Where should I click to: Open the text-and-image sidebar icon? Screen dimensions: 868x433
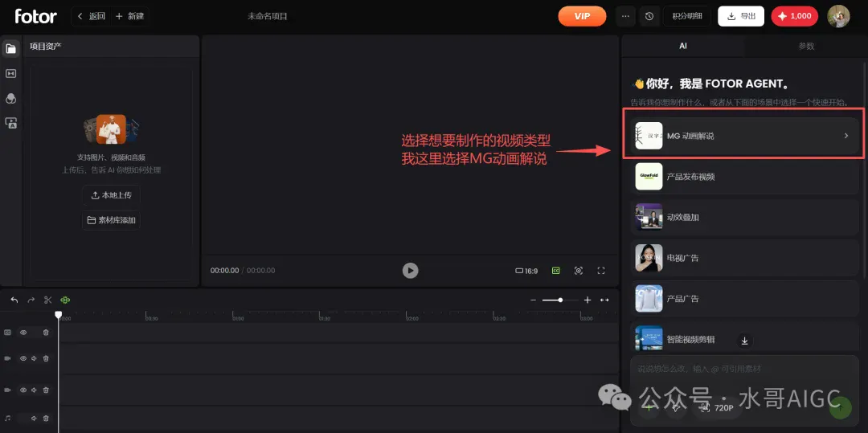tap(10, 123)
